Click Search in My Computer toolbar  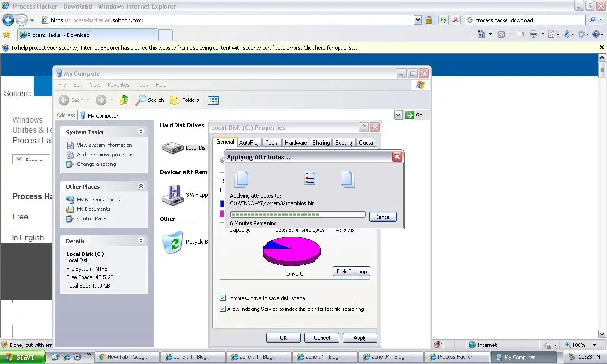[150, 100]
